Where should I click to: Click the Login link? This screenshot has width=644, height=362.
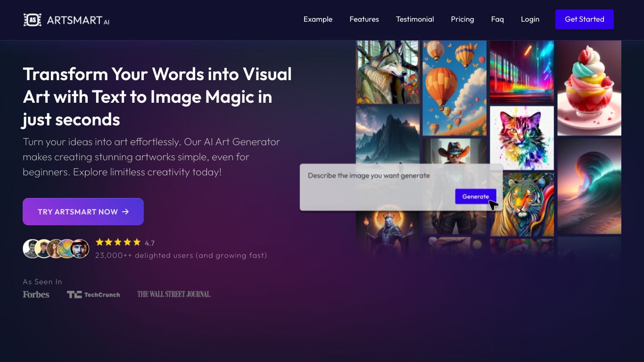click(x=530, y=19)
